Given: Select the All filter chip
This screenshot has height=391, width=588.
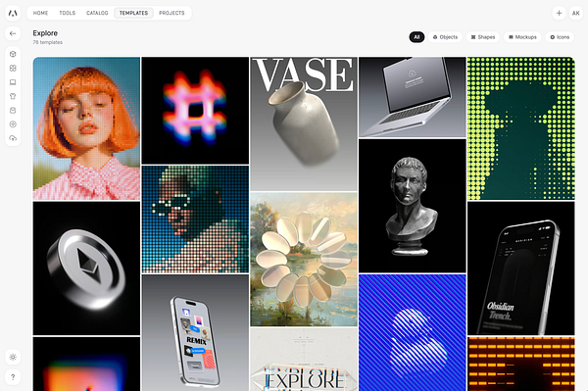Looking at the screenshot, I should click(x=416, y=37).
